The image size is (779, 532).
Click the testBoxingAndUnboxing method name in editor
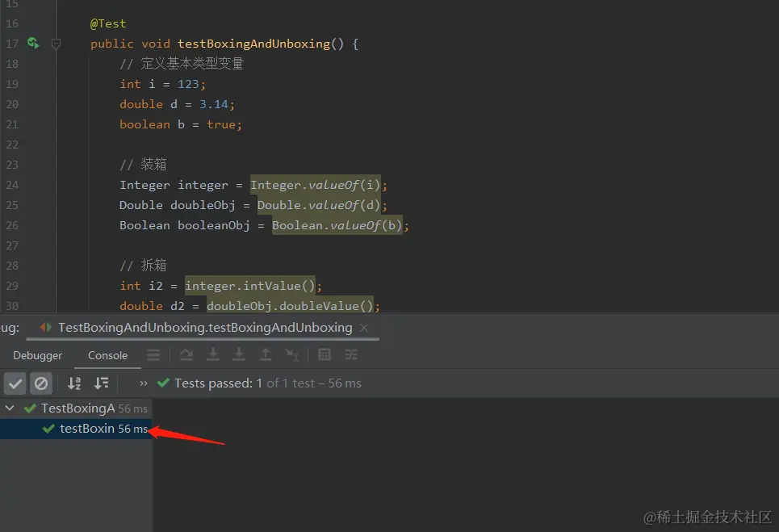pyautogui.click(x=253, y=44)
